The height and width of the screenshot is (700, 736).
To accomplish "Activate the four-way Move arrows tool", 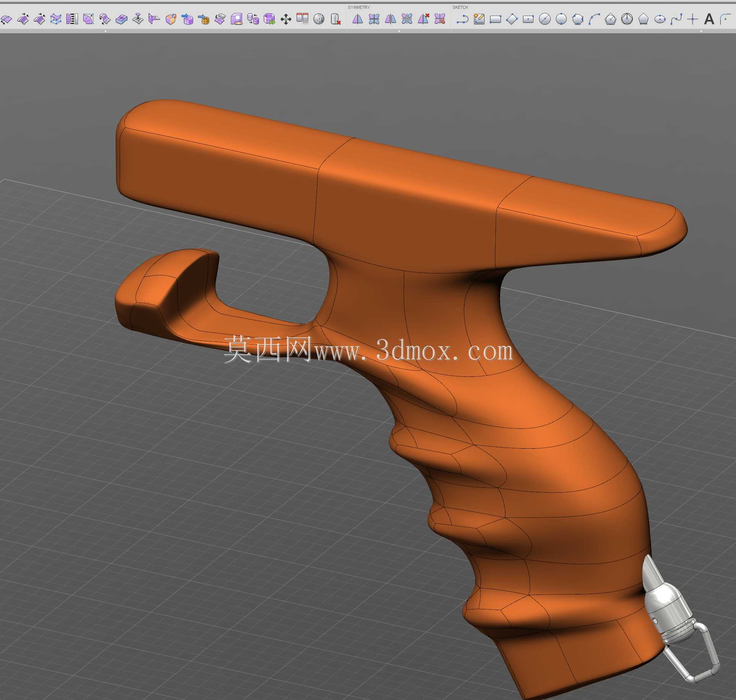I will [x=286, y=19].
